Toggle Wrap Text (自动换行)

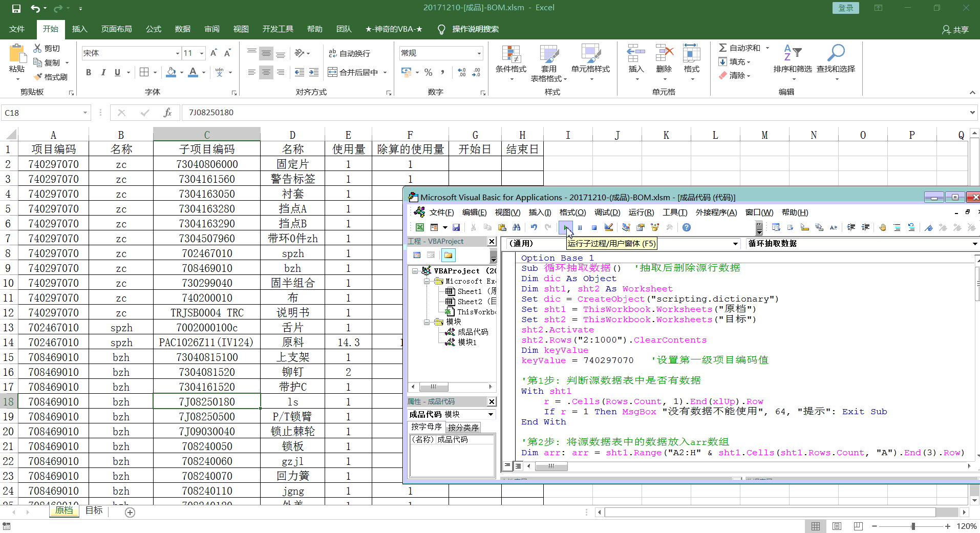[x=349, y=53]
